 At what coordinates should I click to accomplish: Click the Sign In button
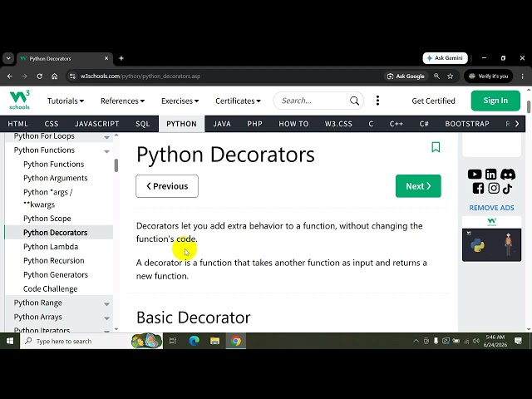click(495, 101)
